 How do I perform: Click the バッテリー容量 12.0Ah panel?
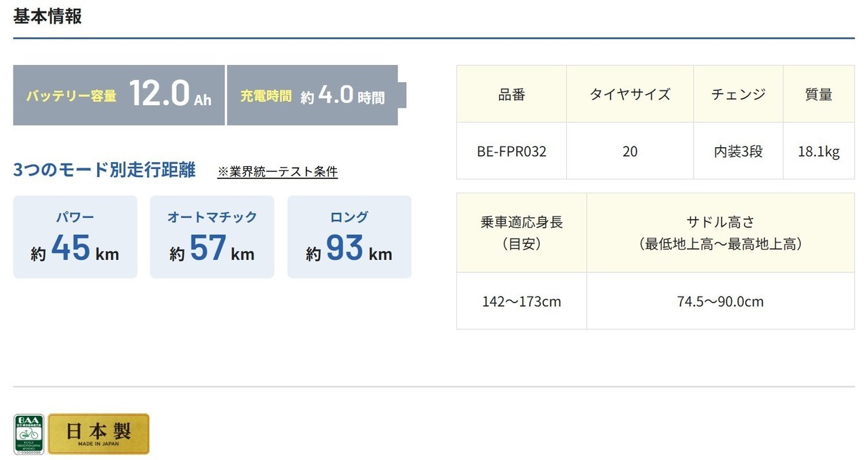click(119, 95)
